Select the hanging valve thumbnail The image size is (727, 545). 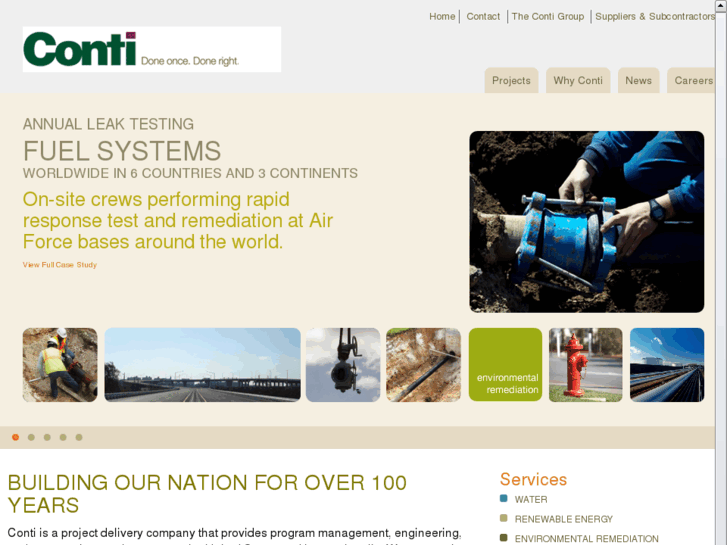point(343,365)
